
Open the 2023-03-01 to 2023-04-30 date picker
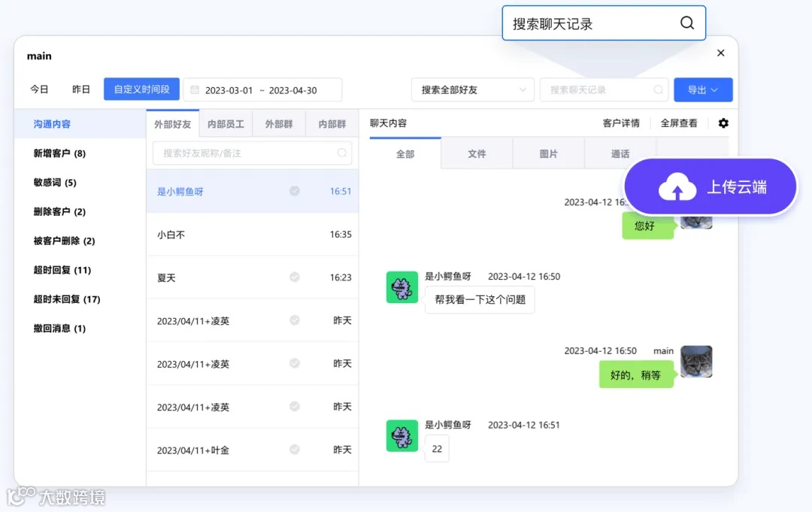[x=262, y=89]
